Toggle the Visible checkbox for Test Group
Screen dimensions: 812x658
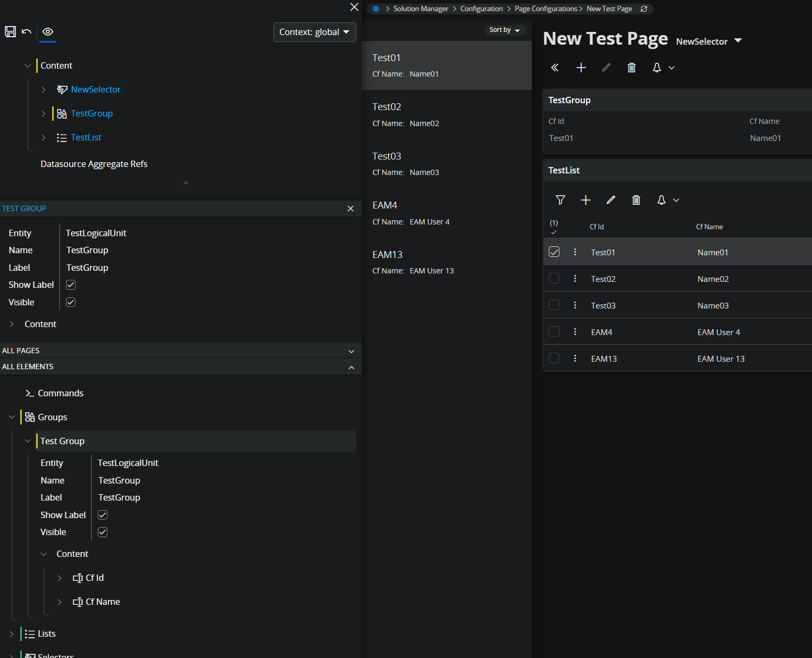pos(102,532)
